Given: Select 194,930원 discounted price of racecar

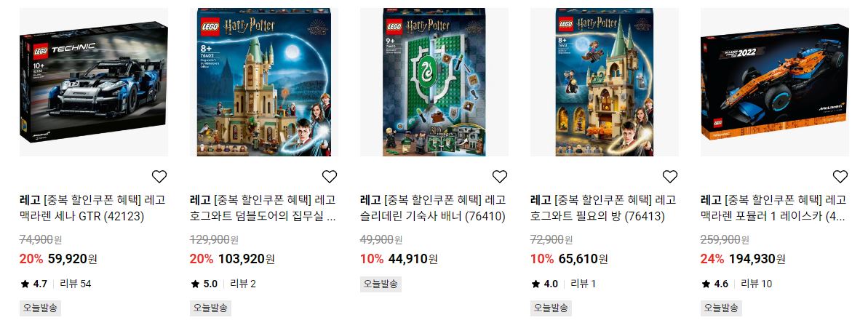Looking at the screenshot, I should [757, 258].
